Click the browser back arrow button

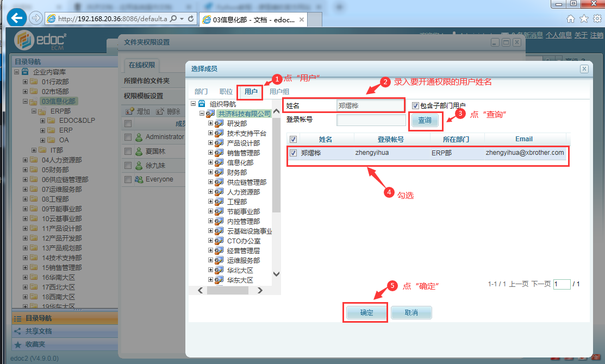[17, 18]
